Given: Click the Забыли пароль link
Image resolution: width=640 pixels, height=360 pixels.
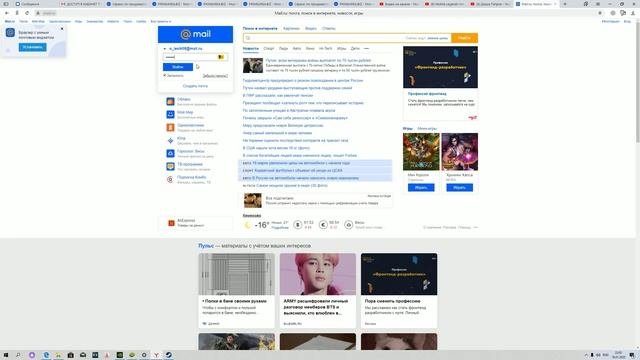Looking at the screenshot, I should pyautogui.click(x=215, y=76).
